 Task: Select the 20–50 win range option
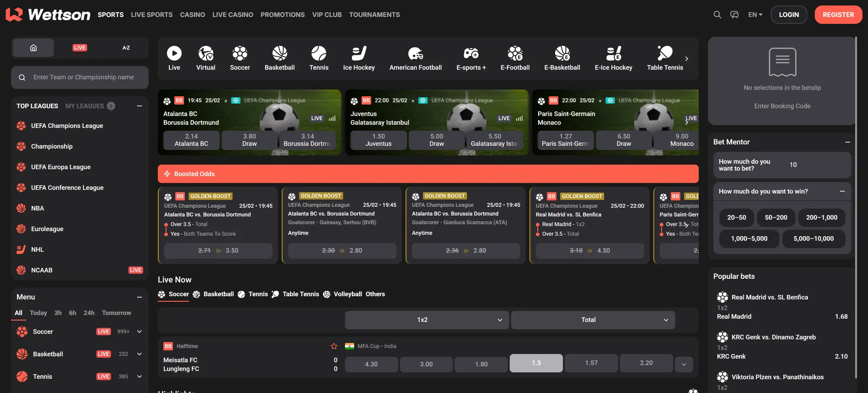736,217
